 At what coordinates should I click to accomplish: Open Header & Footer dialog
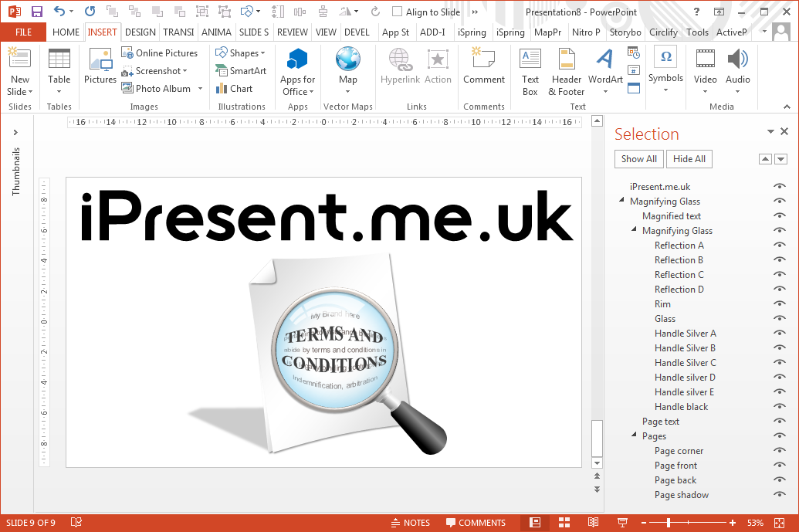click(x=567, y=71)
